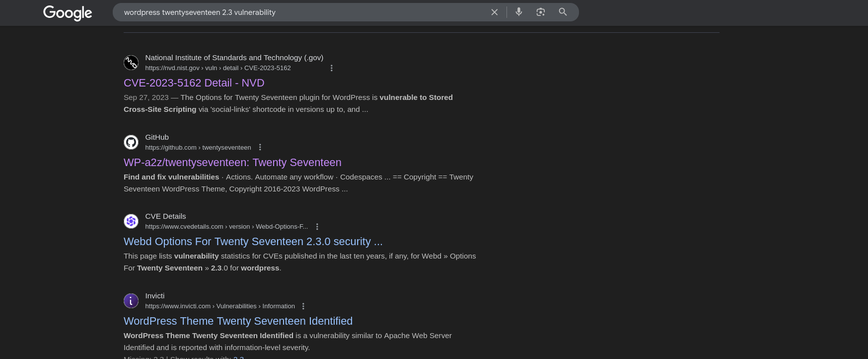Click the www.invicti.com breadcrumb URL
This screenshot has height=359, width=868.
pos(219,306)
